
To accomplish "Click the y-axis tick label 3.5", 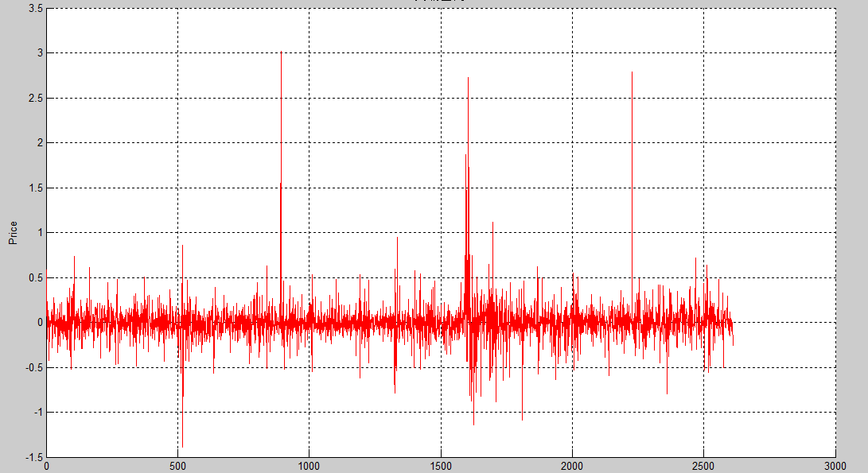I will (x=35, y=9).
